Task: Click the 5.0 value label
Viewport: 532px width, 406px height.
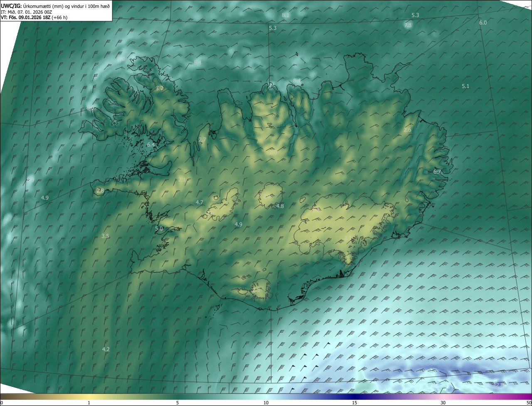Action: pyautogui.click(x=159, y=229)
